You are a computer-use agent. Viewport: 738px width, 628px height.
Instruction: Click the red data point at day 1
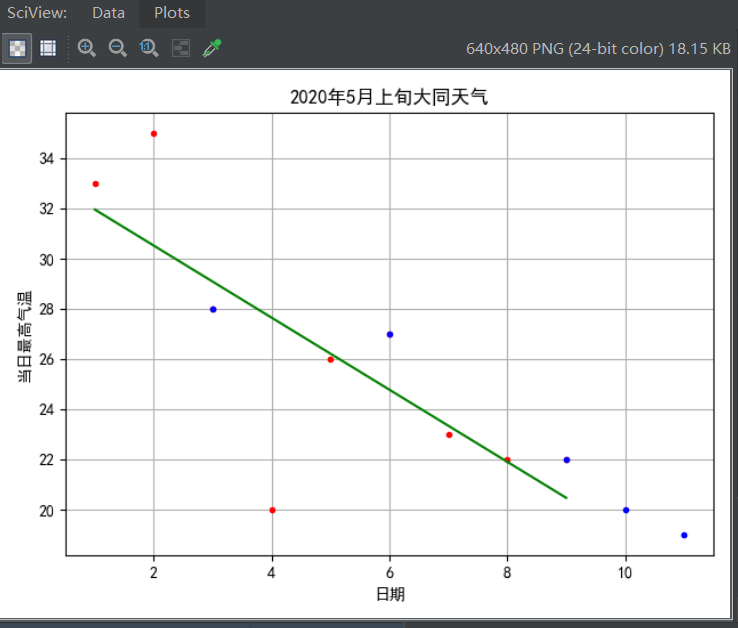[x=96, y=184]
